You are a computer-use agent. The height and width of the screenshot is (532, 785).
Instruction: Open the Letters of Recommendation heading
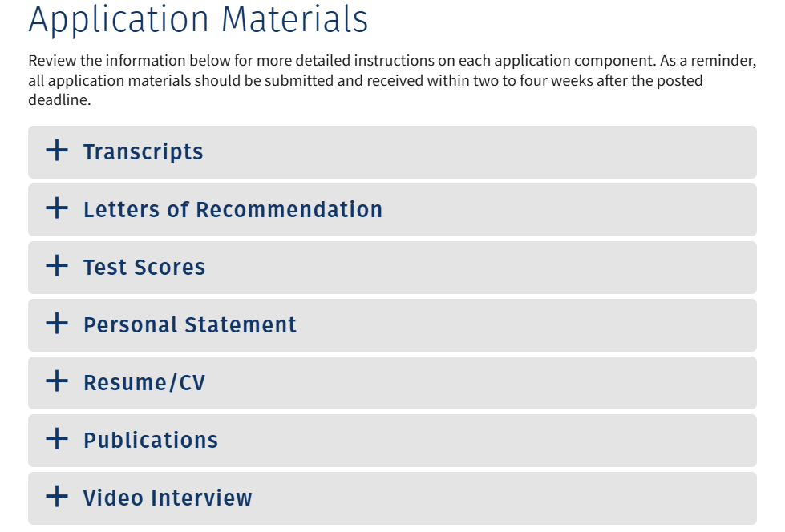[233, 210]
